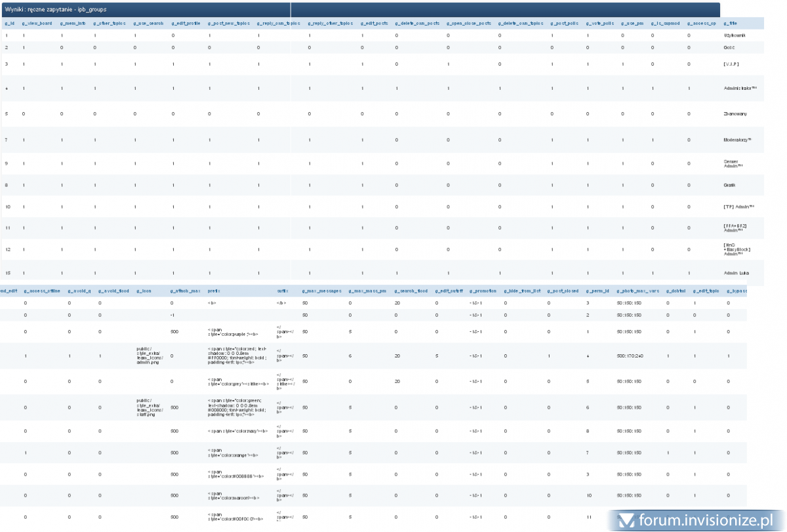Click the Admin. Luka group title cell
The width and height of the screenshot is (787, 532).
735,273
